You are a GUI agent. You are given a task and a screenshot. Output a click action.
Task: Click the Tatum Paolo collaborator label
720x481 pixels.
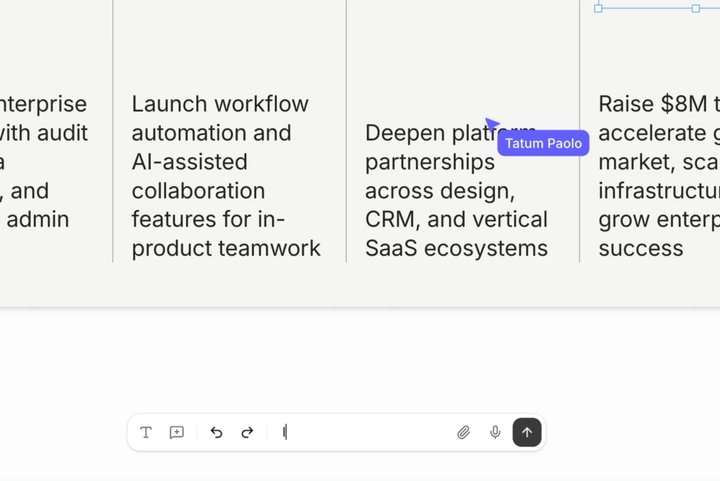point(543,143)
